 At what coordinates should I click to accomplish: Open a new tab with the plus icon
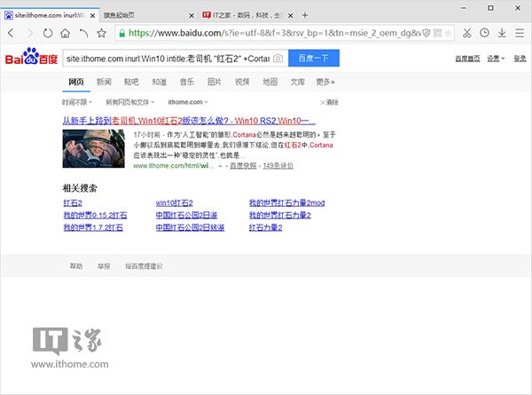click(x=305, y=15)
